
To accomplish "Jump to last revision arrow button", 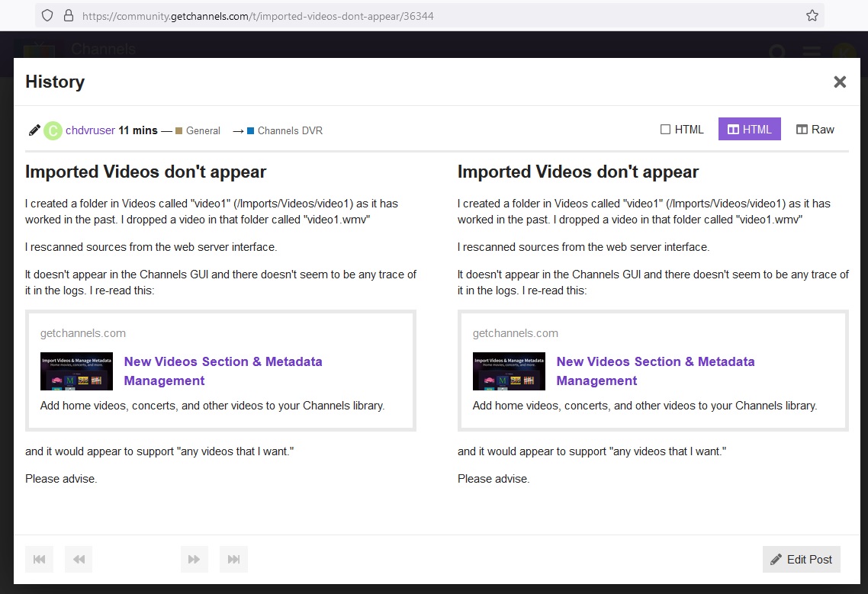I will tap(233, 559).
